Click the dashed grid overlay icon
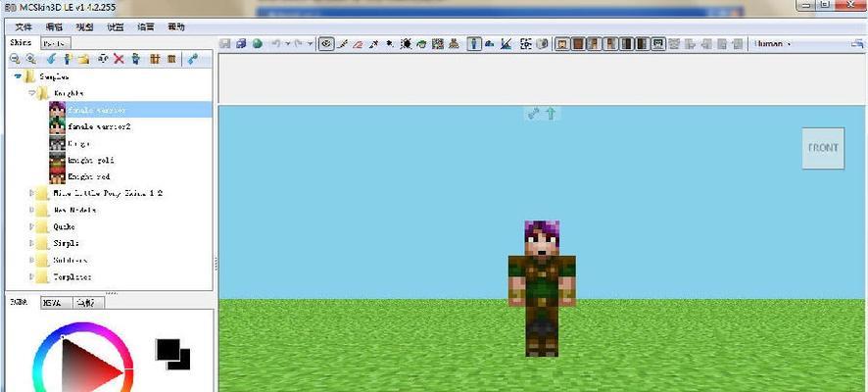The width and height of the screenshot is (868, 392). [526, 44]
